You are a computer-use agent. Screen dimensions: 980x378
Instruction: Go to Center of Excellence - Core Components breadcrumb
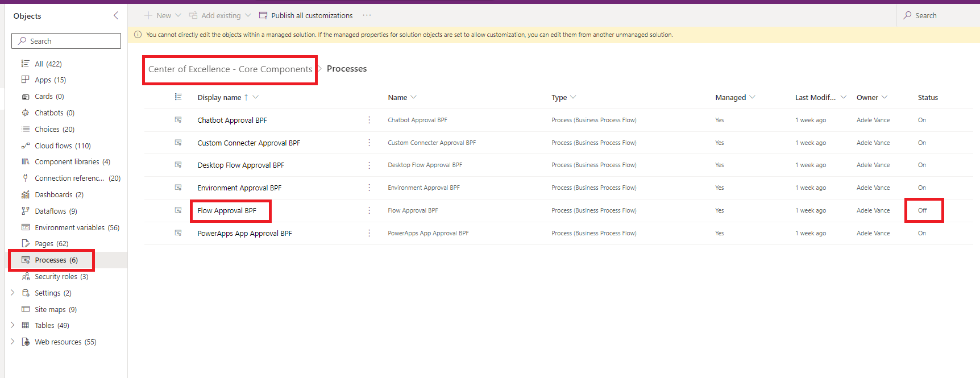click(x=230, y=69)
